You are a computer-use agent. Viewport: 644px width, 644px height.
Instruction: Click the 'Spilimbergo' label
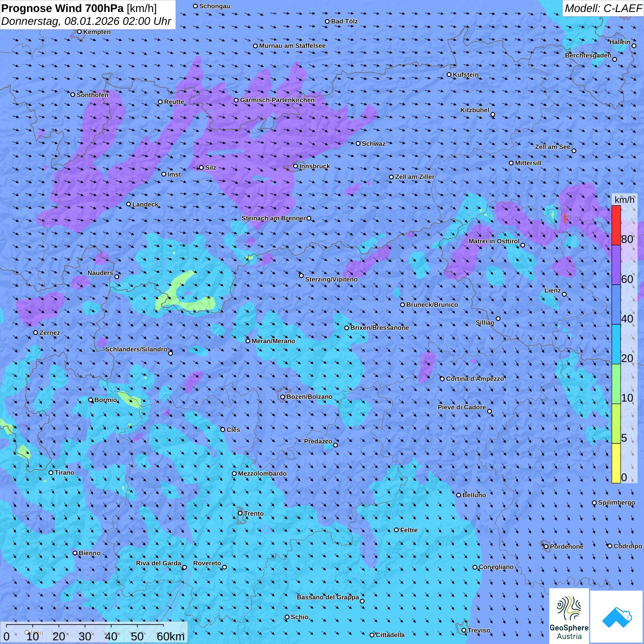tap(616, 502)
